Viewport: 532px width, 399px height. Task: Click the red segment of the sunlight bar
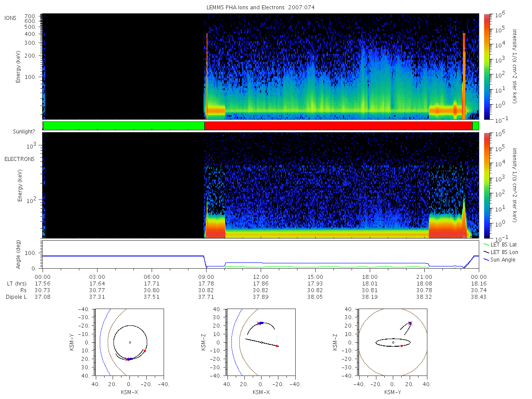pos(338,126)
